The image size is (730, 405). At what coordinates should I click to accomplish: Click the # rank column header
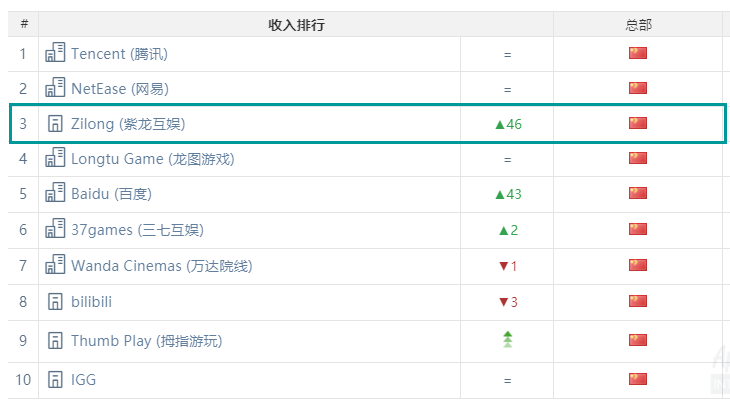[x=23, y=25]
